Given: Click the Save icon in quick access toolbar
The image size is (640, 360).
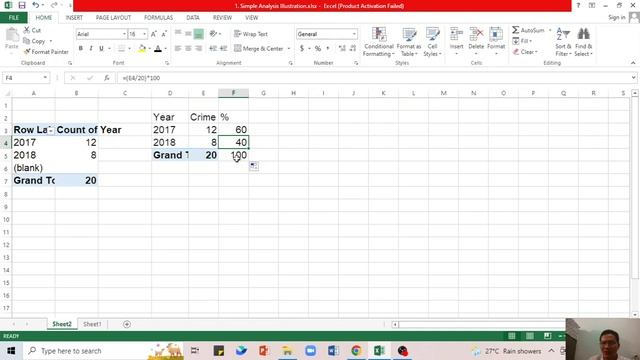Looking at the screenshot, I should tap(22, 5).
